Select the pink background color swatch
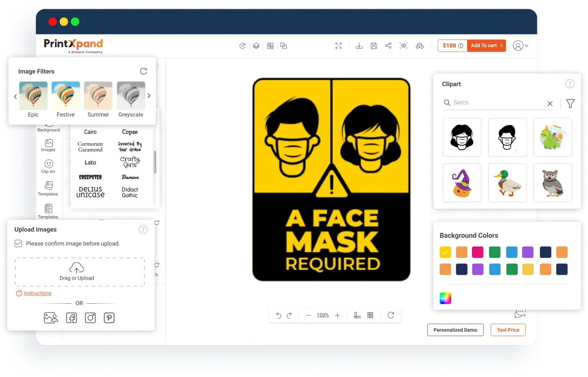Image resolution: width=588 pixels, height=377 pixels. pyautogui.click(x=477, y=252)
